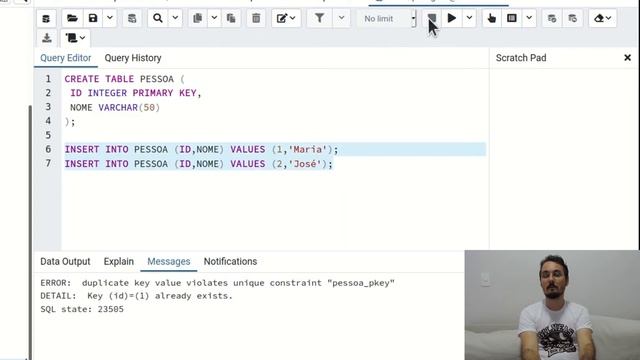Click the Explain hand-pointer icon
Image resolution: width=640 pixels, height=360 pixels.
492,18
